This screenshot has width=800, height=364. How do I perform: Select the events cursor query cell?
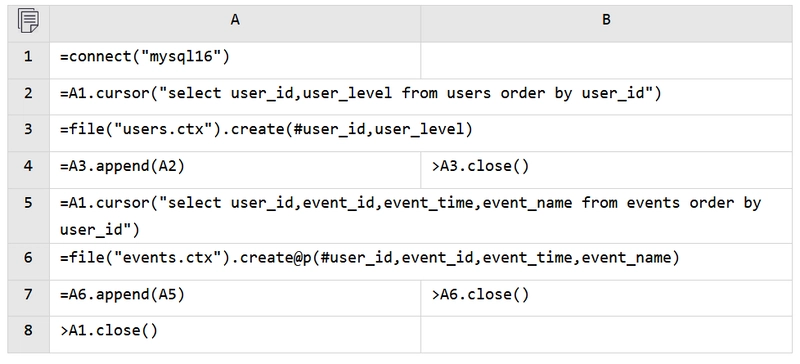pyautogui.click(x=421, y=215)
